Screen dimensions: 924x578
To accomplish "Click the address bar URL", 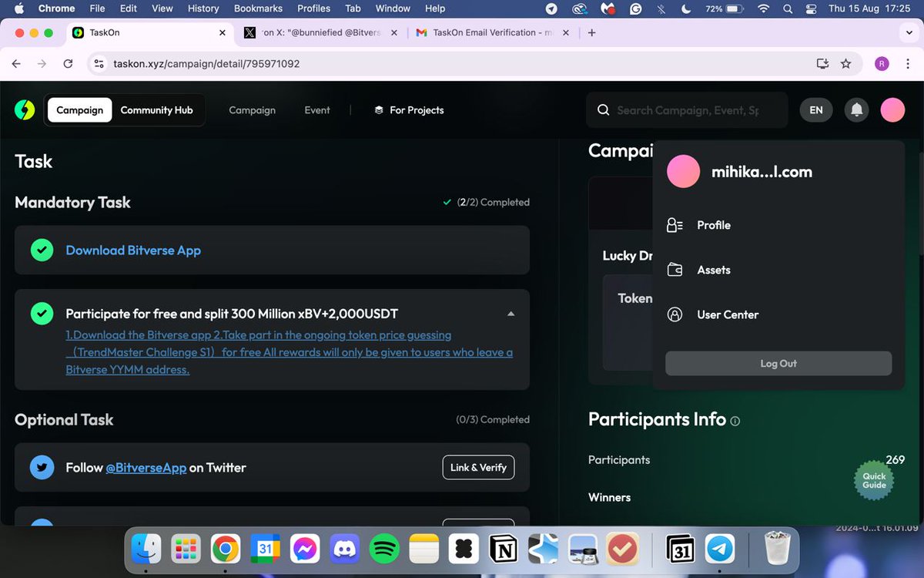I will click(x=206, y=64).
